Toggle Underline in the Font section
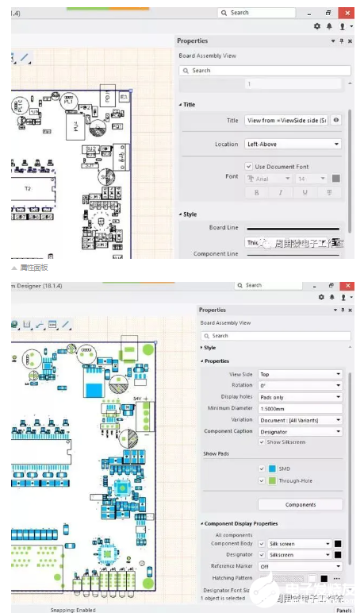Viewport: 364px width, 613px height. (305, 192)
